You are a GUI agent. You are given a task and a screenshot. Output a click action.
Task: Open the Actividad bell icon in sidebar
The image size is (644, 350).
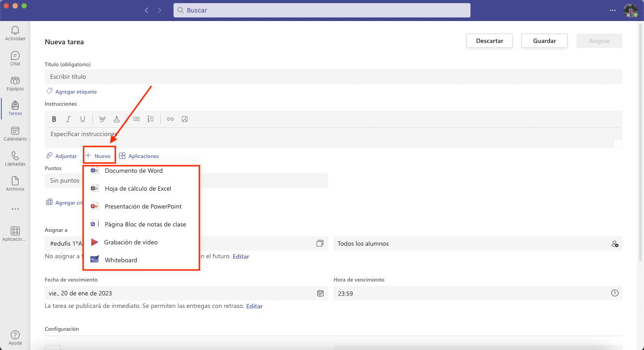click(x=15, y=33)
